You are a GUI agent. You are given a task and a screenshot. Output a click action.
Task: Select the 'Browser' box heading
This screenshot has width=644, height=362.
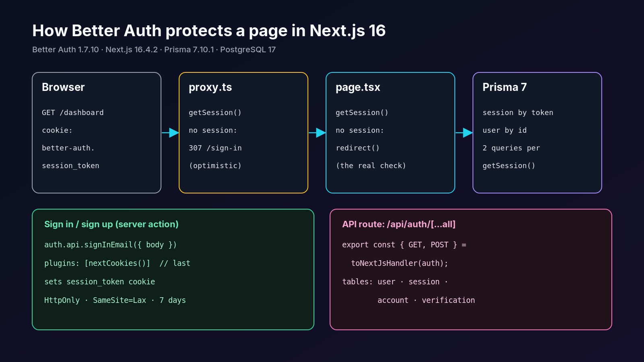point(63,87)
